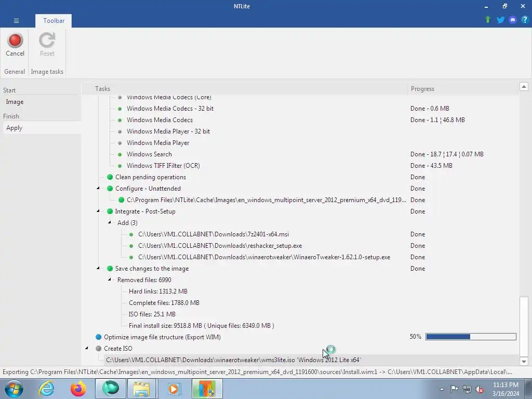Select the Windows Media Player row
532x399 pixels.
(x=158, y=143)
